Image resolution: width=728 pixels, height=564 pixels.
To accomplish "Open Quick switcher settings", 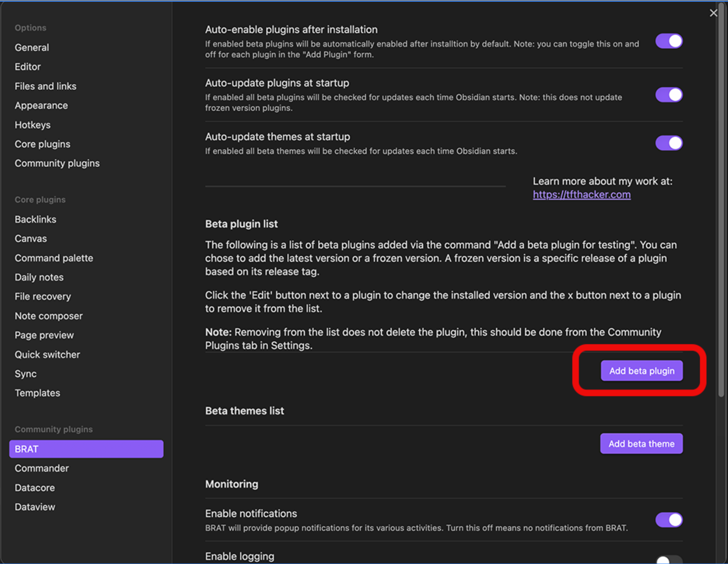I will click(x=47, y=355).
